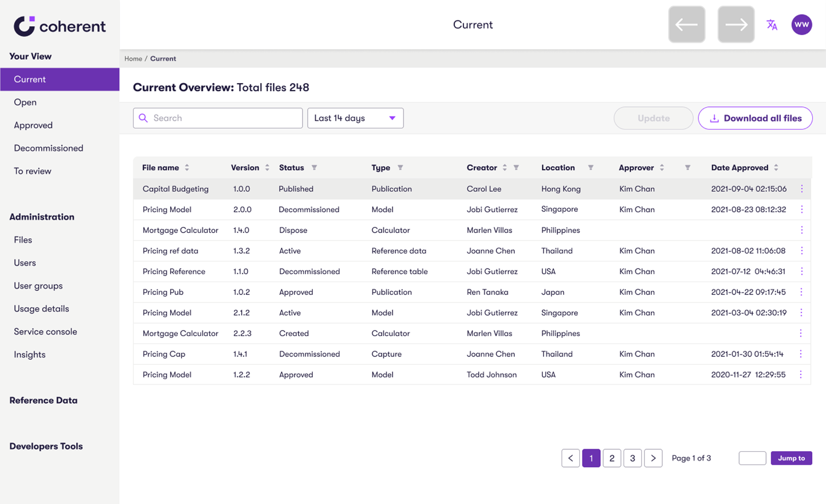Go to previous page with left chevron
The image size is (826, 504).
click(570, 458)
